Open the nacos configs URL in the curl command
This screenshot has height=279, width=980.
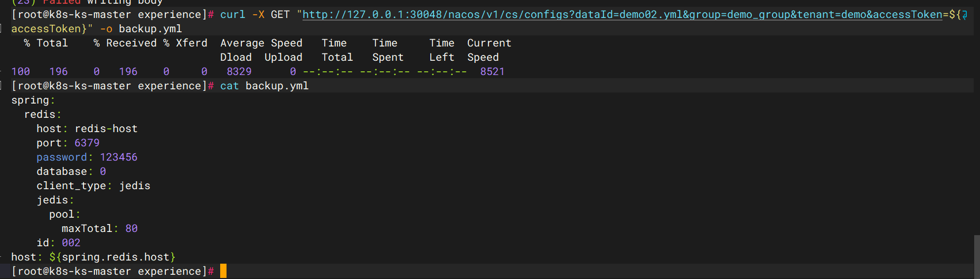pyautogui.click(x=622, y=15)
